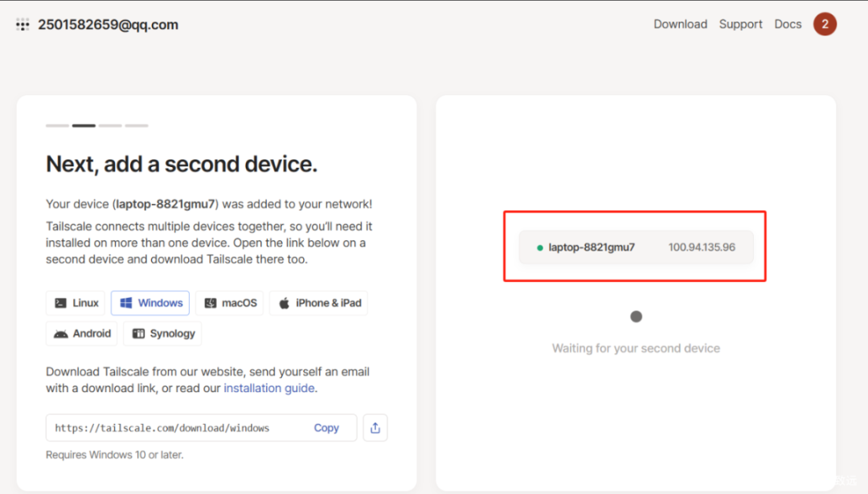
Task: Click the 2501582659@qq.com account name
Action: pos(108,25)
